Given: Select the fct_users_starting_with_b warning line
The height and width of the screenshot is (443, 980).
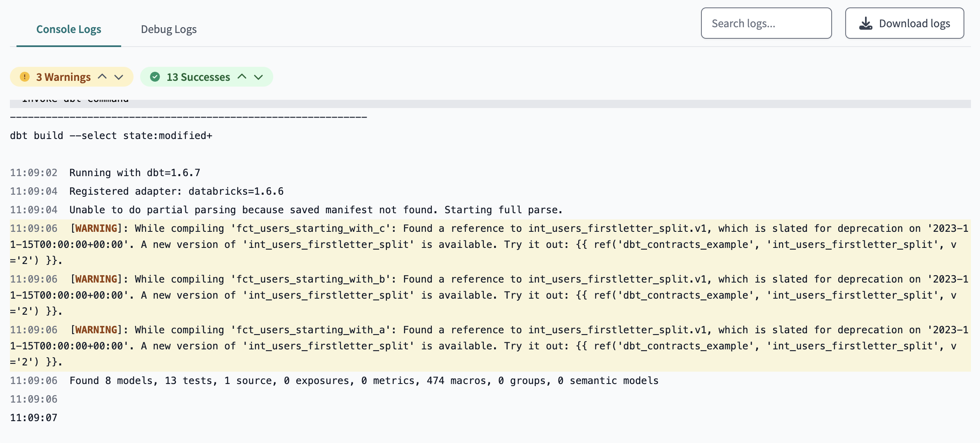Looking at the screenshot, I should [490, 295].
